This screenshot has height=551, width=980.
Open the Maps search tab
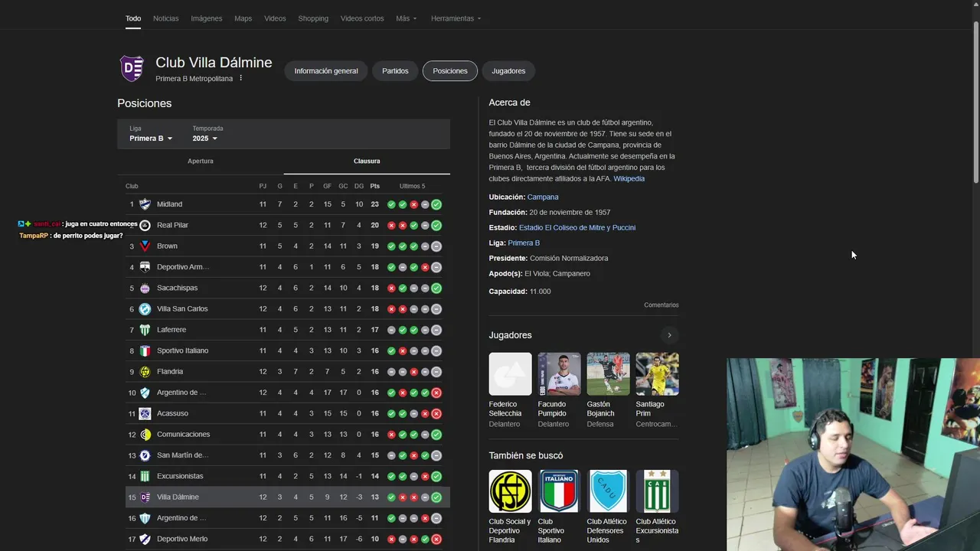click(243, 18)
